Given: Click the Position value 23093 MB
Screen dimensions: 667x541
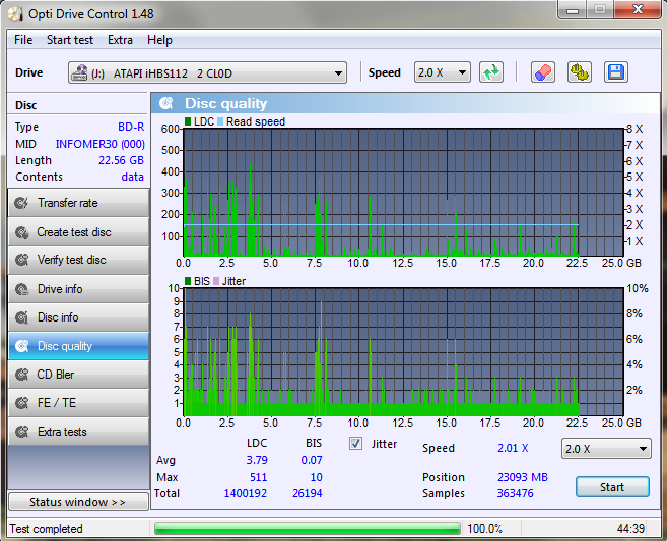Looking at the screenshot, I should [522, 477].
